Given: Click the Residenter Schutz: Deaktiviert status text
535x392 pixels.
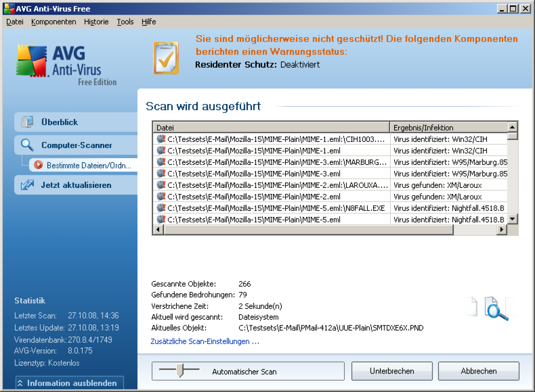Looking at the screenshot, I should pyautogui.click(x=257, y=65).
